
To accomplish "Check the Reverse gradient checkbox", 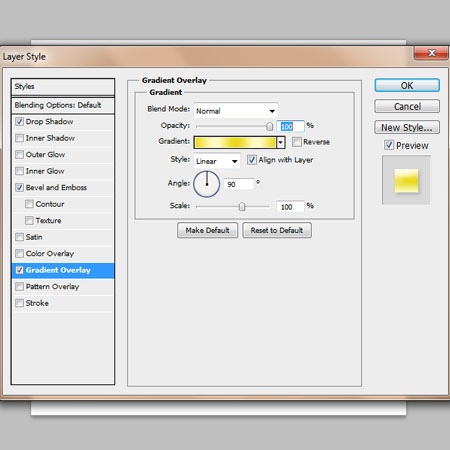I will coord(296,142).
